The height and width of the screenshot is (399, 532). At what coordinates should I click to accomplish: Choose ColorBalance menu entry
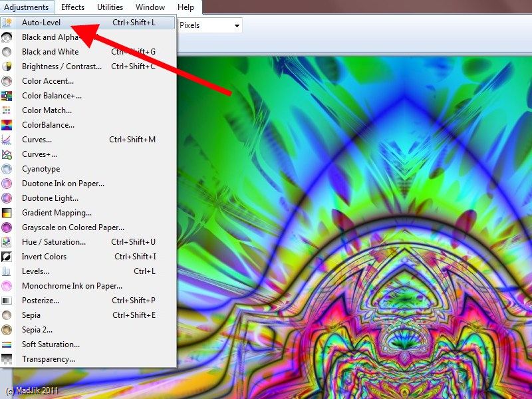click(x=88, y=125)
